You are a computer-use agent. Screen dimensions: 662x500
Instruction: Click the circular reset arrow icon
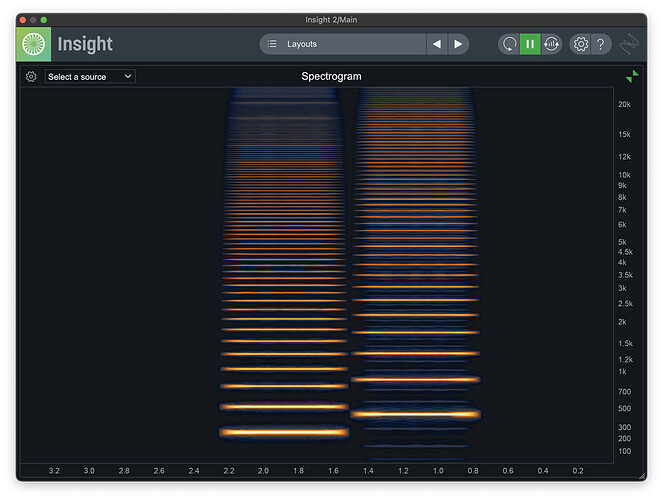pos(509,44)
